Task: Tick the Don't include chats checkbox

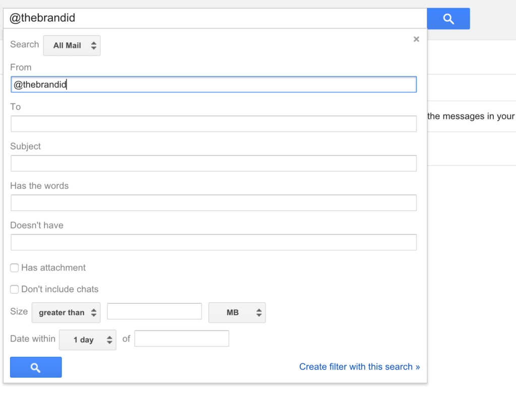Action: pos(15,290)
